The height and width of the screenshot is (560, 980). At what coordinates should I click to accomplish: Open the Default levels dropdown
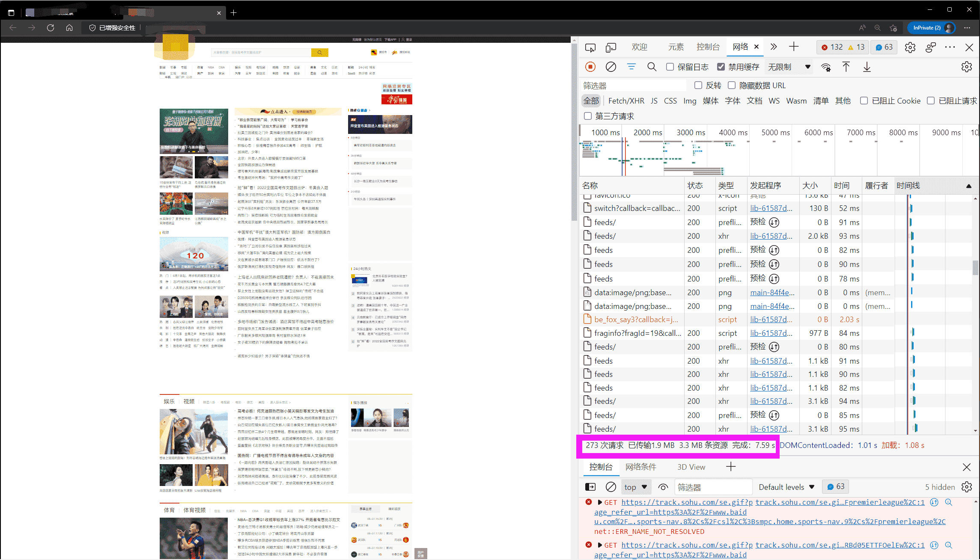point(786,487)
